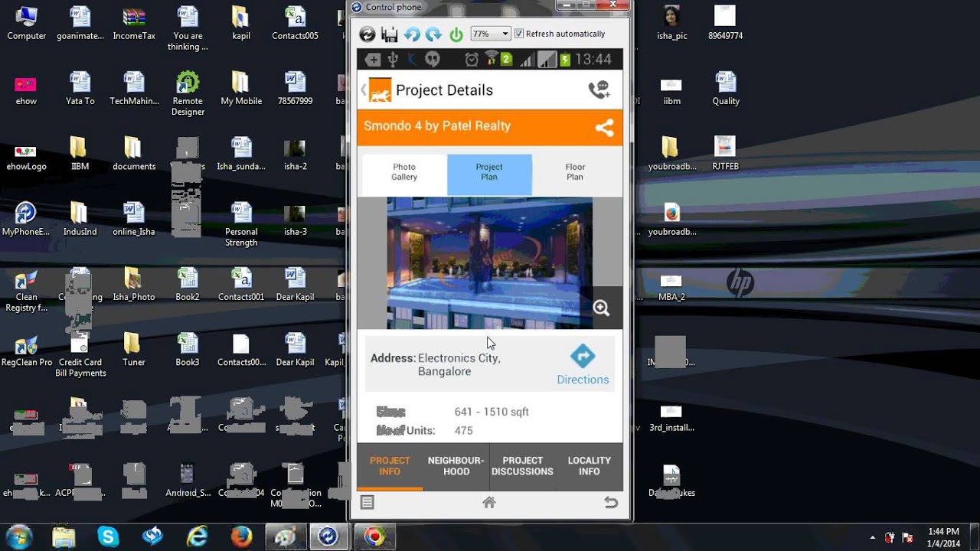Click the black refresh screen icon

[x=367, y=34]
